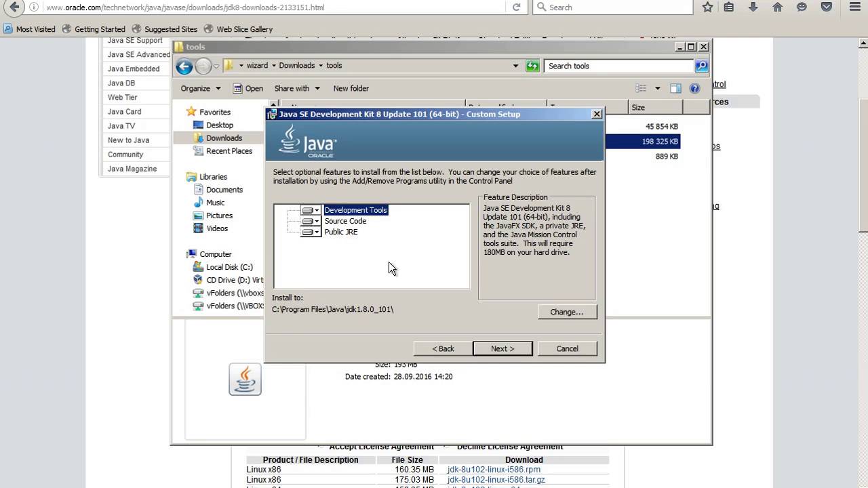The image size is (868, 488).
Task: Click Explorer forward navigation arrow
Action: tap(203, 66)
